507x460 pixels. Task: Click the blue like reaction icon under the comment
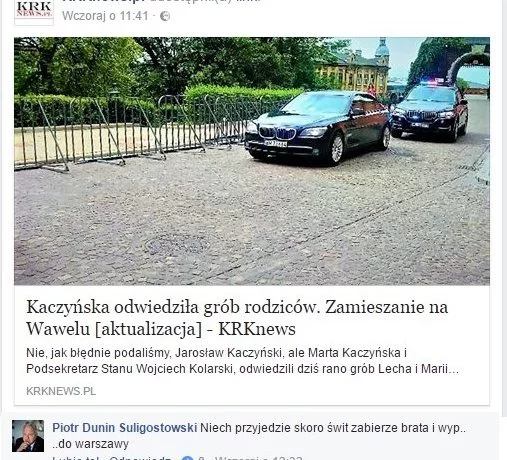click(188, 458)
